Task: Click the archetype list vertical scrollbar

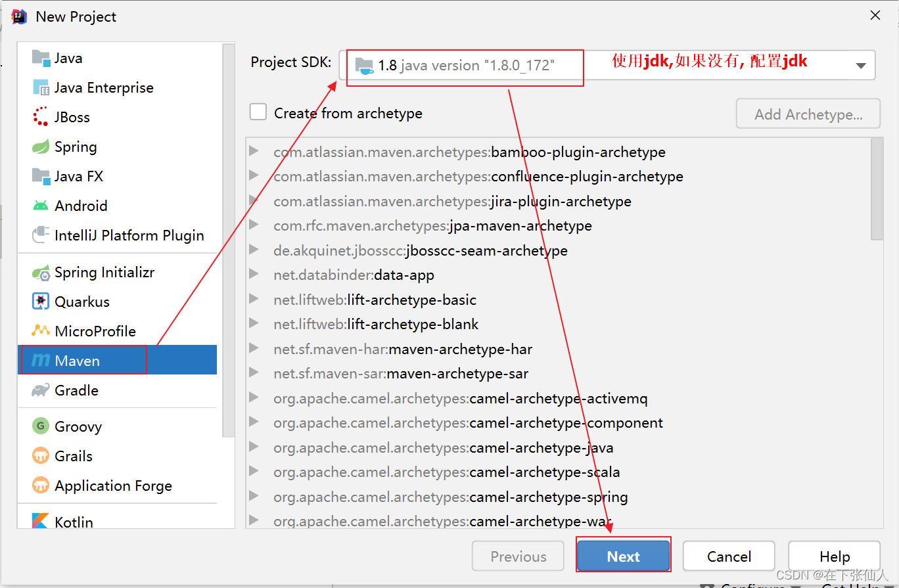Action: coord(877,189)
